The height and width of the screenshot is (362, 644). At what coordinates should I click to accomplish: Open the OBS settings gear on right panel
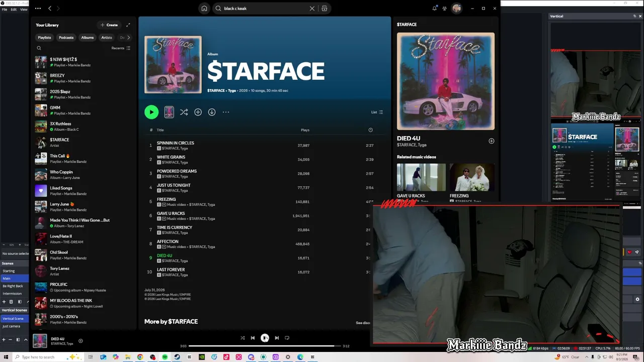(x=637, y=299)
